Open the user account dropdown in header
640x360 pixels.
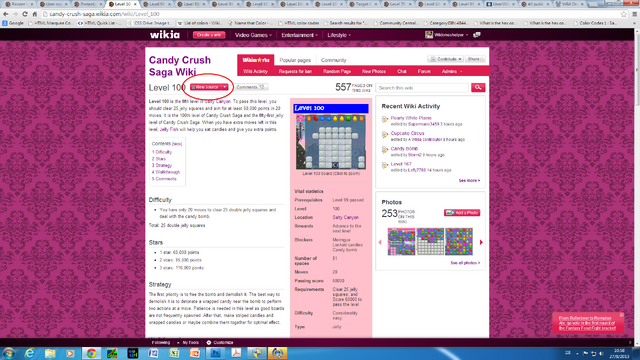[447, 35]
